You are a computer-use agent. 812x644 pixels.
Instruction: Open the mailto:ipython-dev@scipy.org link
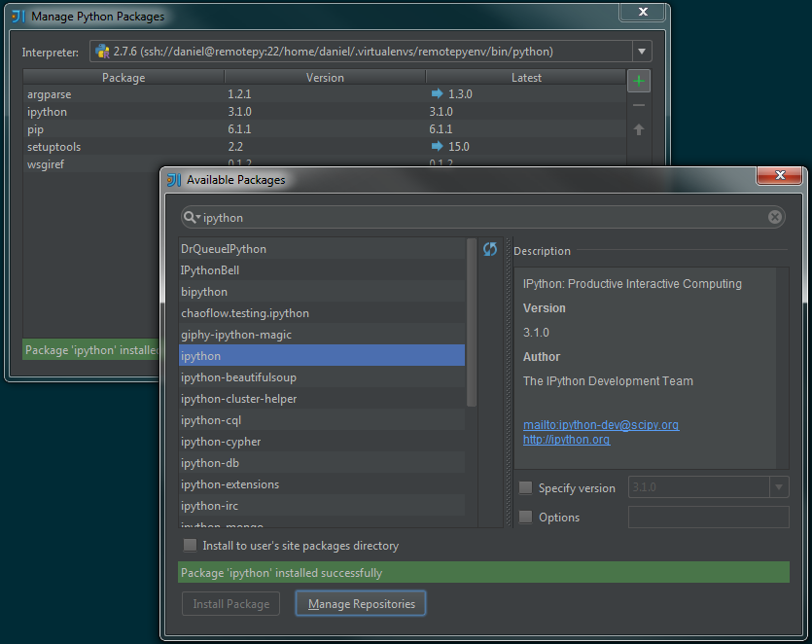[x=601, y=425]
